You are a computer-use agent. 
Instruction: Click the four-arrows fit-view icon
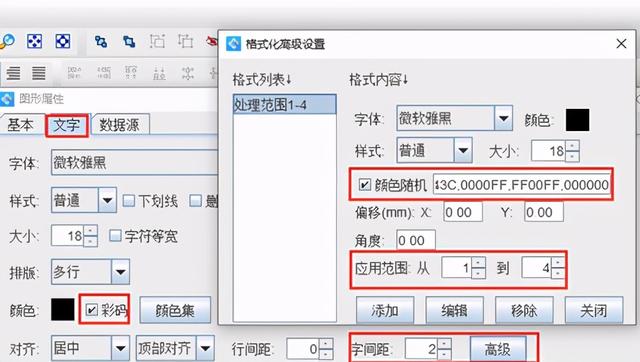[34, 41]
